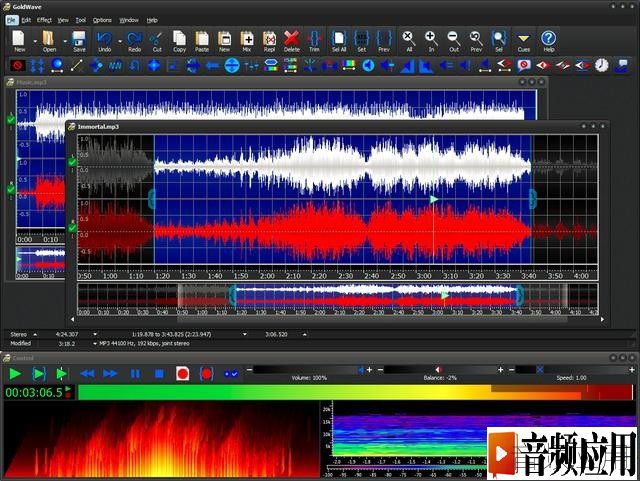Expand dropdown arrow beside New button
This screenshot has width=640, height=481.
coord(35,41)
